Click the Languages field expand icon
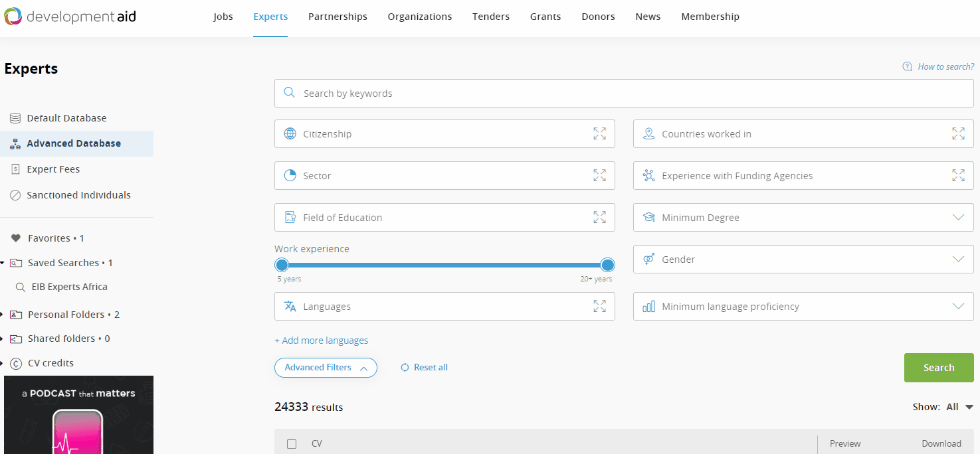 (599, 306)
